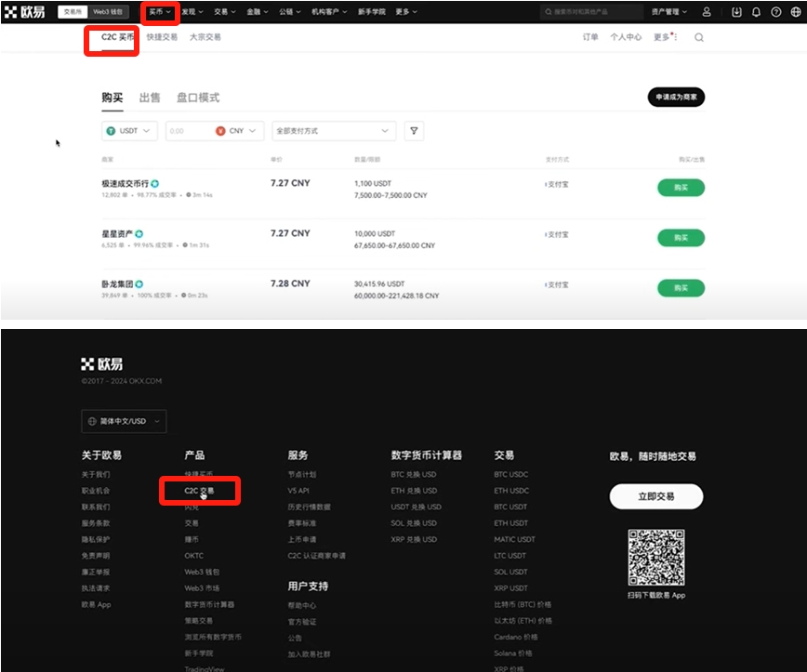Click the 0.00 amount input field
Viewport: 807px width, 672px height.
click(x=189, y=131)
